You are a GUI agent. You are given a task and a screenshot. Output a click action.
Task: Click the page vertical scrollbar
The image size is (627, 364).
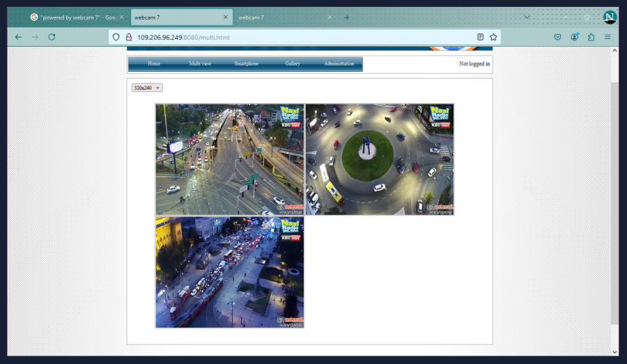pyautogui.click(x=614, y=202)
